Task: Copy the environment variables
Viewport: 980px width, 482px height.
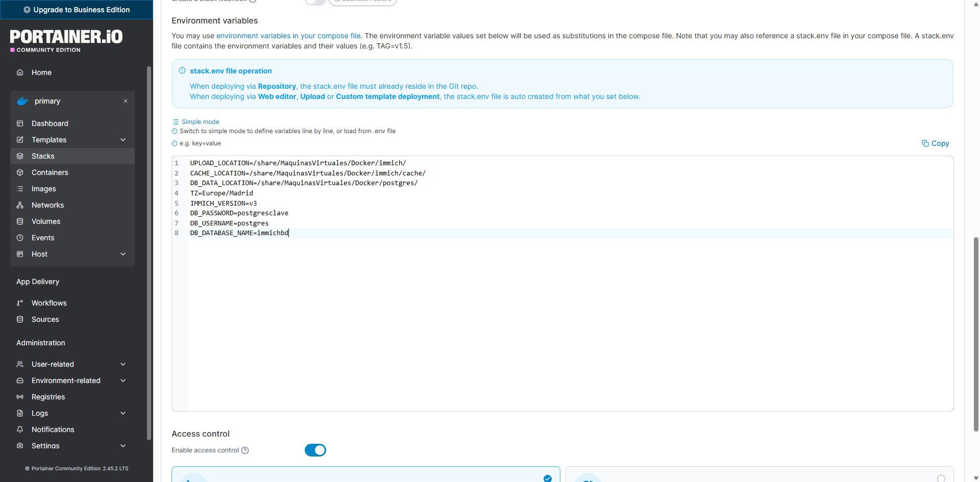Action: 935,143
